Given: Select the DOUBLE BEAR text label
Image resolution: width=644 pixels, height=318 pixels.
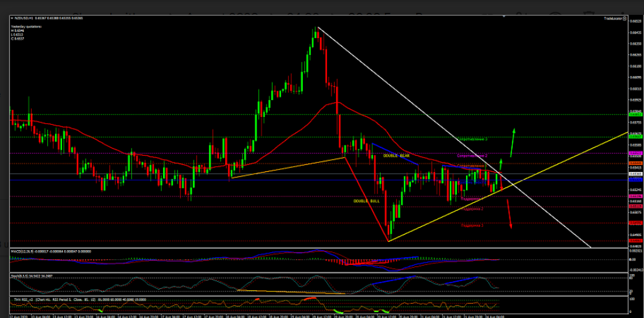Looking at the screenshot, I should pos(396,156).
